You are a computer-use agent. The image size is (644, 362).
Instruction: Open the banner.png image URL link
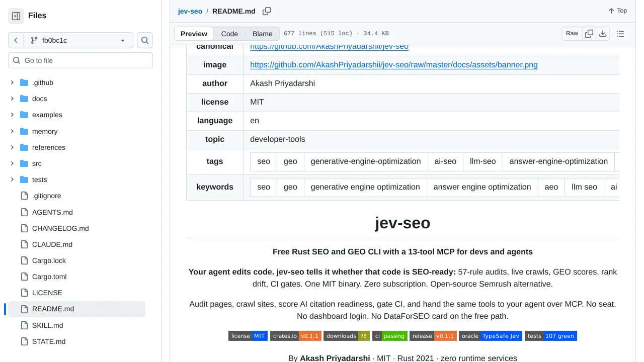pyautogui.click(x=394, y=65)
